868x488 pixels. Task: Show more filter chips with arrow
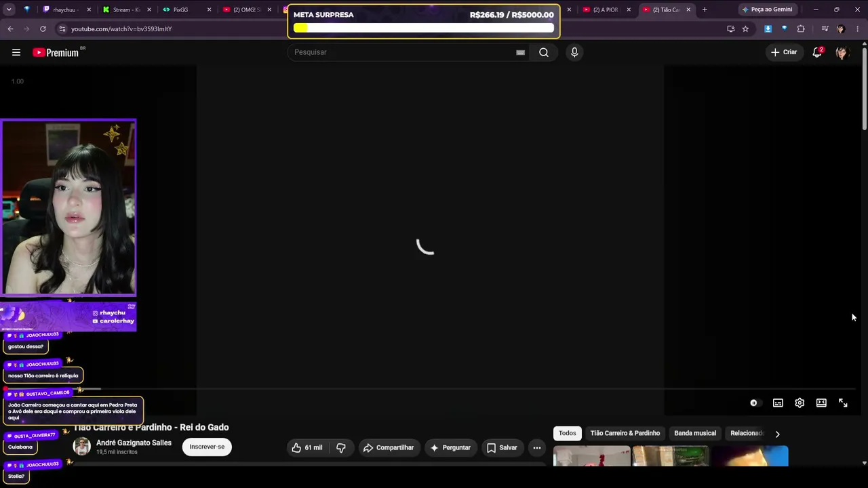pyautogui.click(x=777, y=434)
